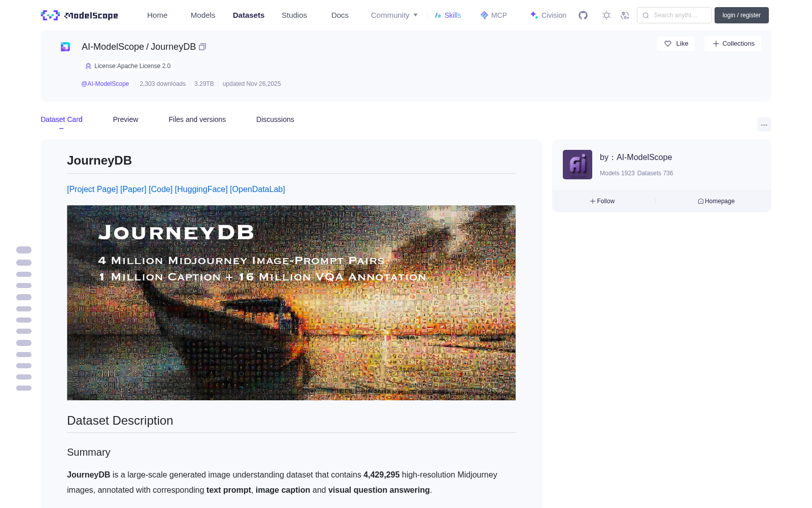Click the "updated Nov 26,2025" text
The image size is (812, 508).
[252, 84]
